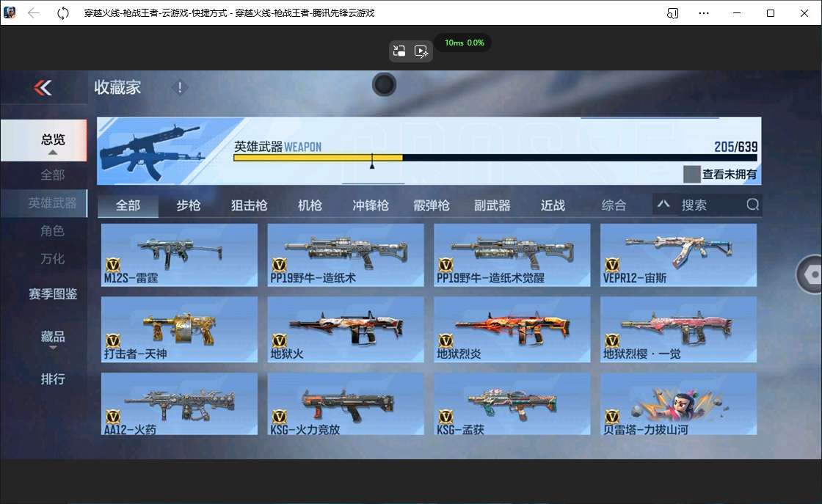Screen dimensions: 822x504
Task: Open the M12S-雷霆 weapon card
Action: pyautogui.click(x=179, y=255)
